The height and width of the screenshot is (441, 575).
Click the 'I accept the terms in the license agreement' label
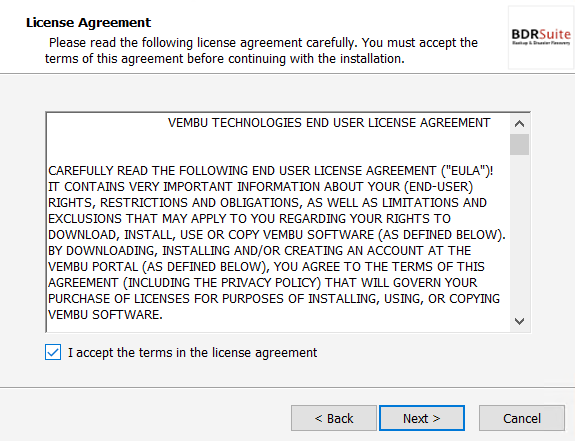[x=193, y=353]
